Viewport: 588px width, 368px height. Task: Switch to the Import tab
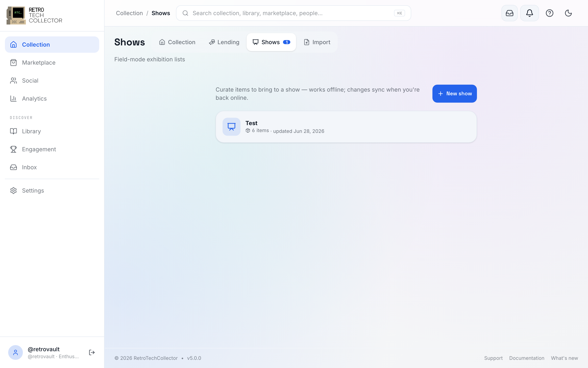317,42
